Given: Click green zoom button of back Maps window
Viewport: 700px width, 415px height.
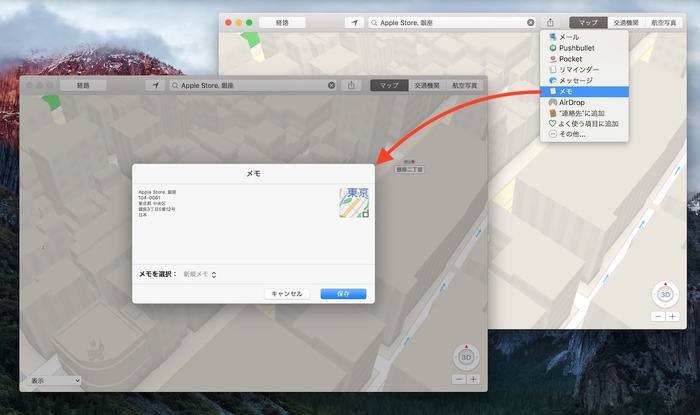Looking at the screenshot, I should (x=249, y=22).
